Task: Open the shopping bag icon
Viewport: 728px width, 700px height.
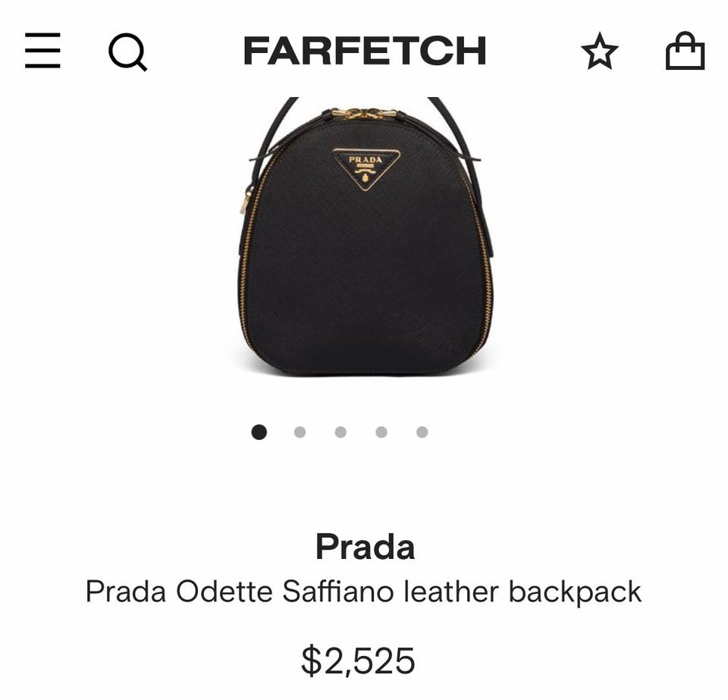Action: [x=685, y=51]
